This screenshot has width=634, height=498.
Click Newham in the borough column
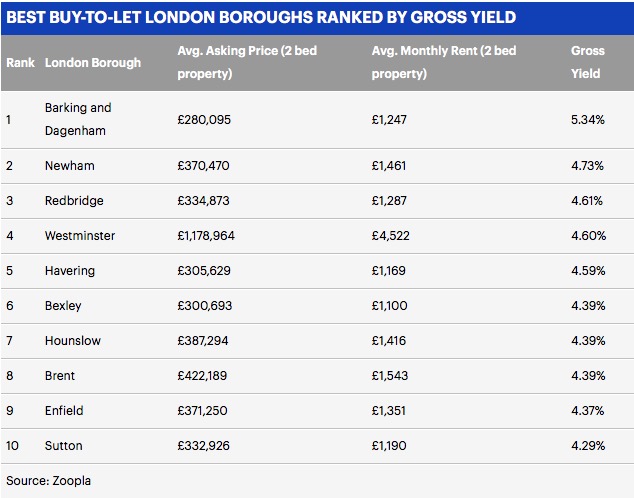(70, 166)
